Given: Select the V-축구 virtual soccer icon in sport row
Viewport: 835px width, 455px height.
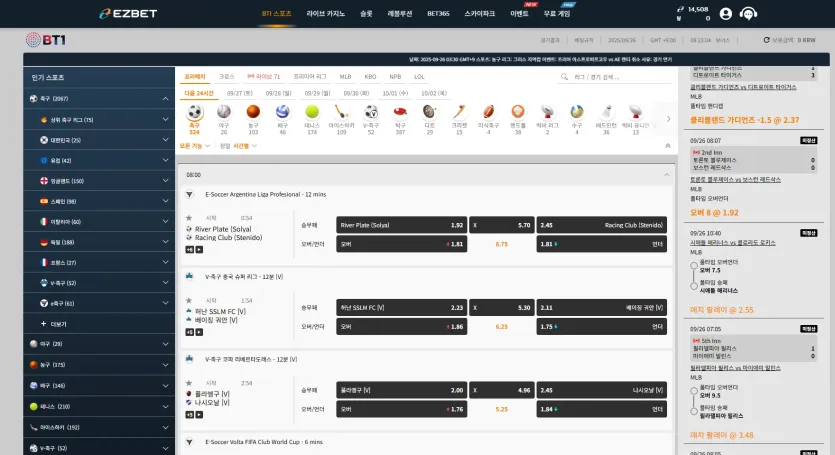Looking at the screenshot, I should [371, 111].
